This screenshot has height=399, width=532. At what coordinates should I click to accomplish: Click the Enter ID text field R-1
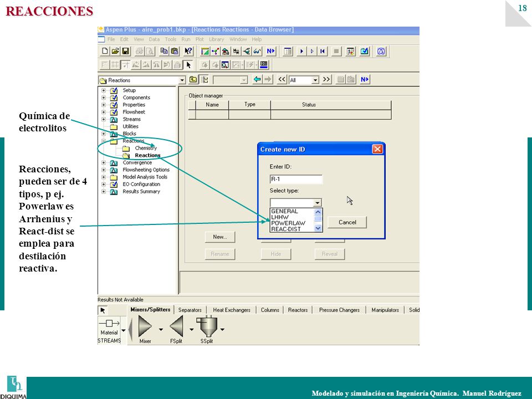296,179
